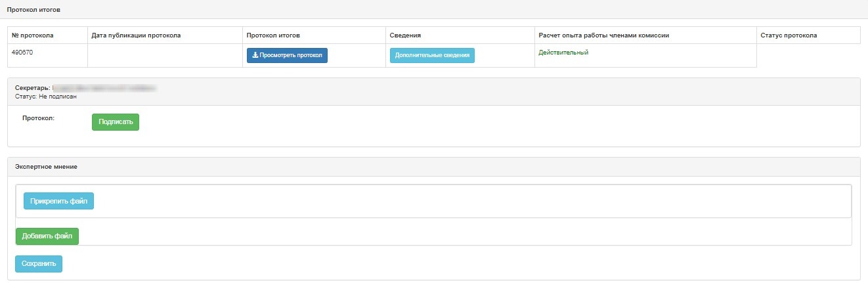Click the green Действительный status text

563,53
